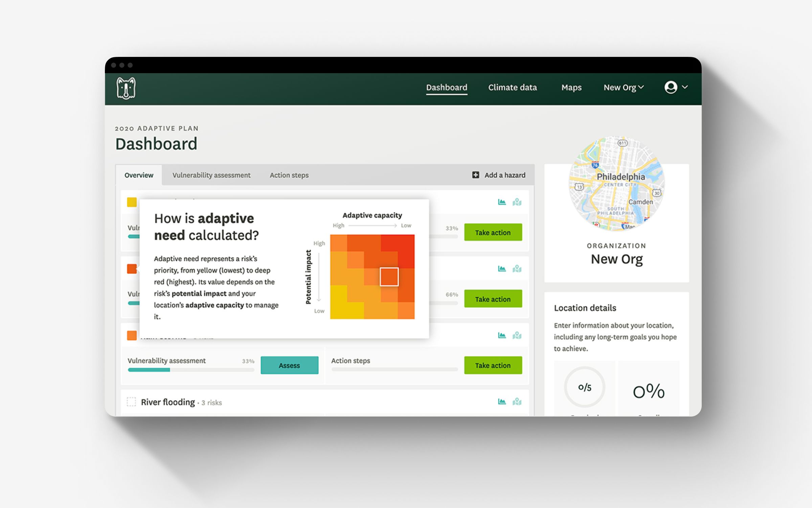The width and height of the screenshot is (812, 508).
Task: Open chart icon in orange hazard row
Action: (x=502, y=335)
